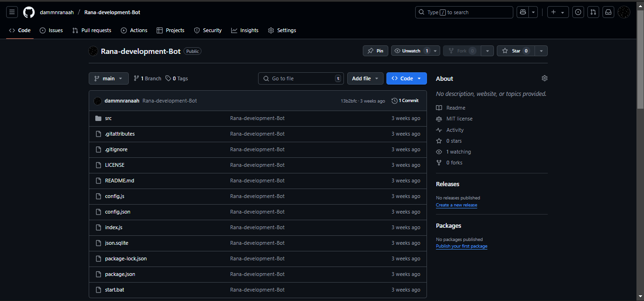Open the 1 Commit history link
The height and width of the screenshot is (301, 644).
(x=405, y=101)
